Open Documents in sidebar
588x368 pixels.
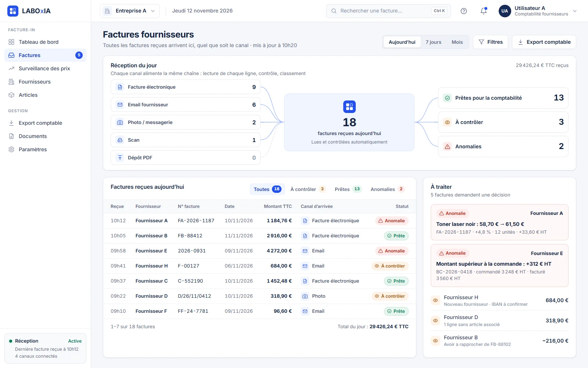coord(45,136)
